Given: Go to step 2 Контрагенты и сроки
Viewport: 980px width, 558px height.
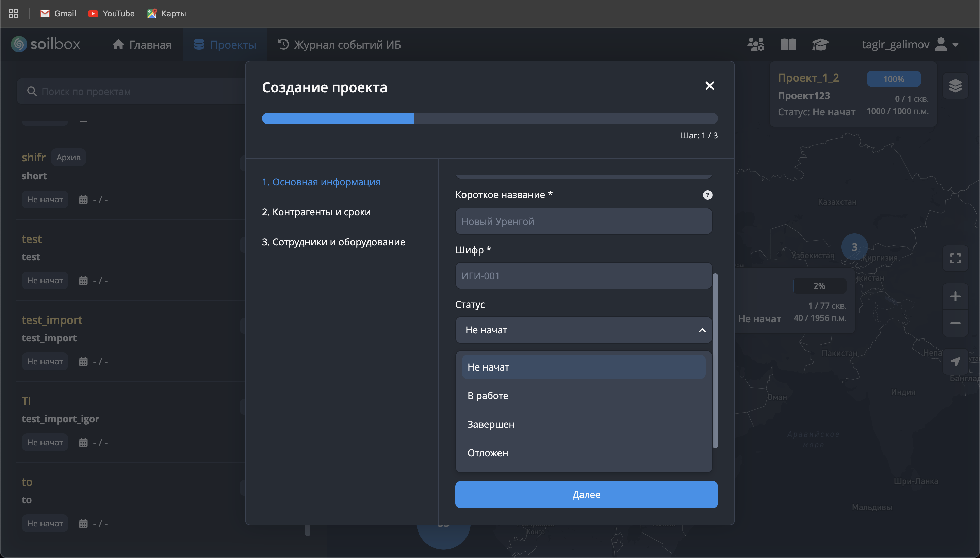Looking at the screenshot, I should (316, 212).
